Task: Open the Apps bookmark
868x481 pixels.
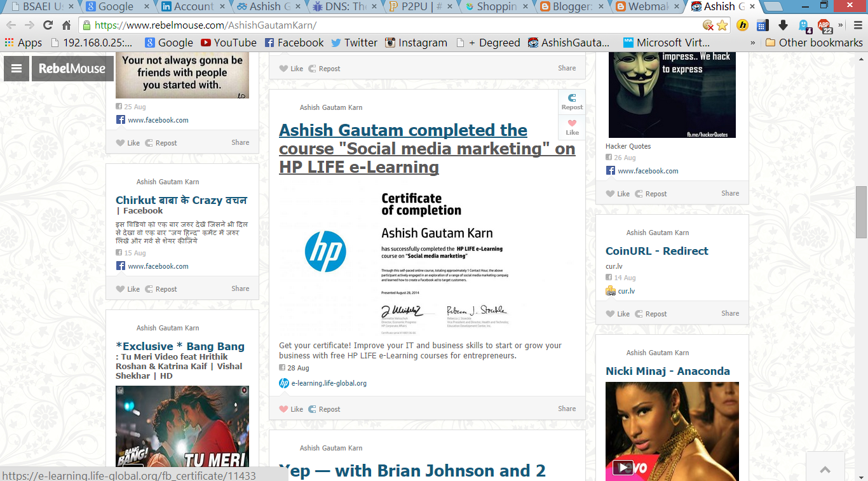Action: click(x=24, y=43)
